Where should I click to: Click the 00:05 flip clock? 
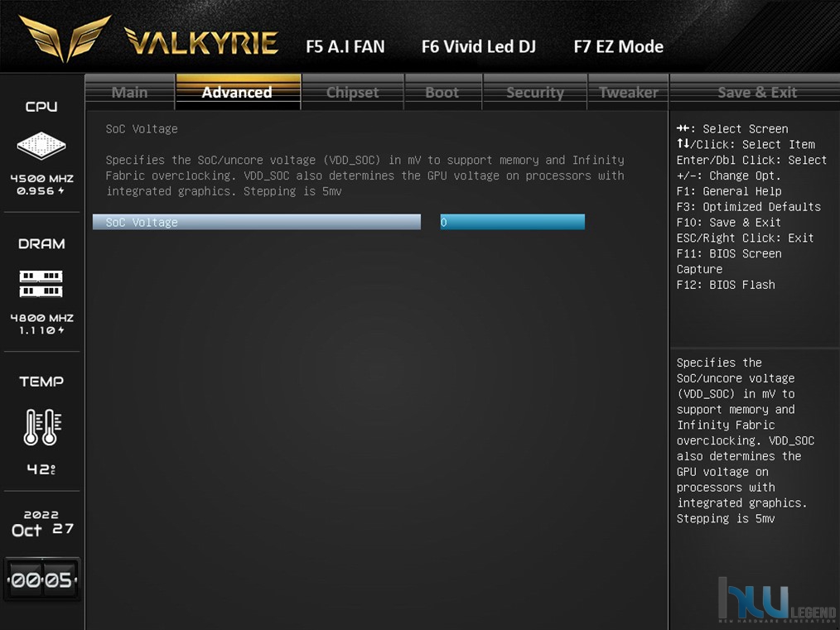[41, 580]
